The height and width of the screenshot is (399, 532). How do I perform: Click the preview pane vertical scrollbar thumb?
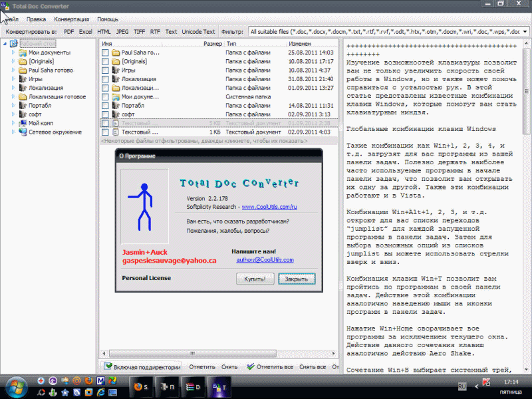click(527, 90)
